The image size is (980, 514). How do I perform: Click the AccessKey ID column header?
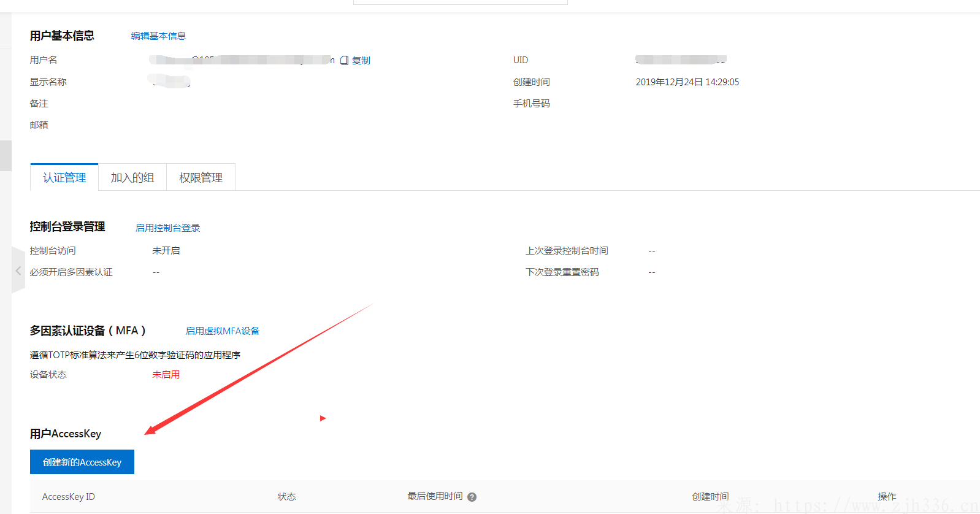(x=68, y=497)
